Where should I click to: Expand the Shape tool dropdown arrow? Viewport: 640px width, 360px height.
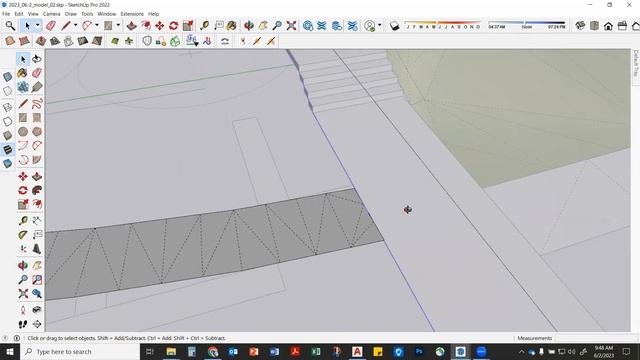click(118, 26)
